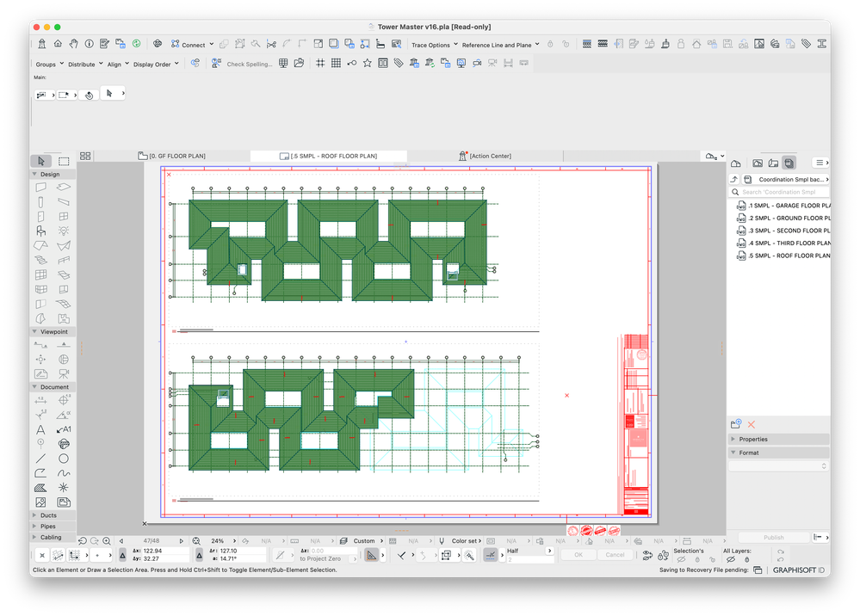Image resolution: width=860 pixels, height=616 pixels.
Task: Open Reference Line and Plane dropdown
Action: tap(500, 45)
